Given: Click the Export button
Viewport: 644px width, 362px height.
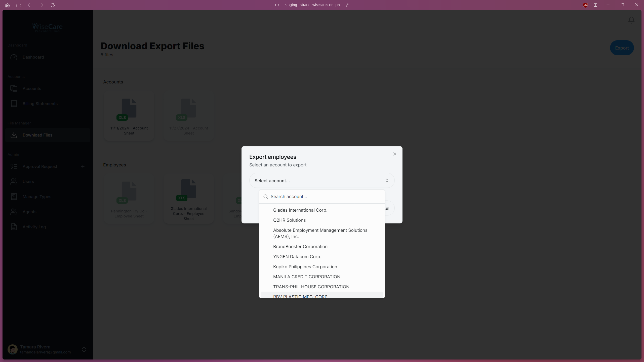Looking at the screenshot, I should point(622,48).
